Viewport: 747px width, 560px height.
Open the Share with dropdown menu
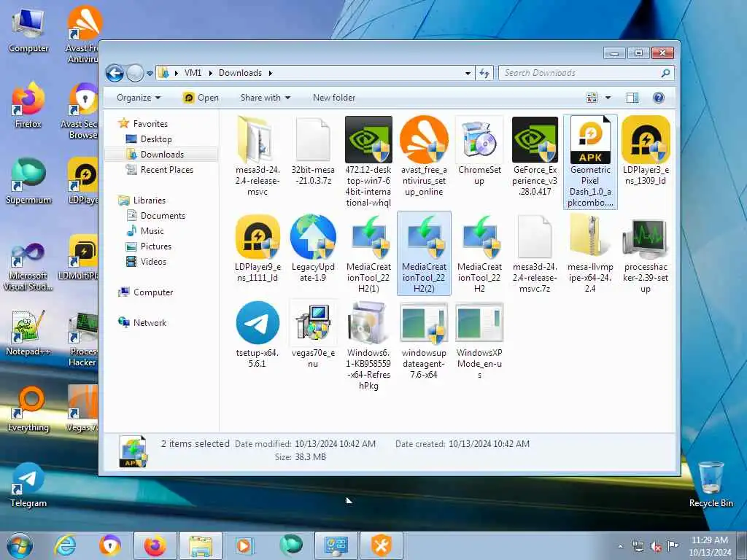[x=266, y=98]
